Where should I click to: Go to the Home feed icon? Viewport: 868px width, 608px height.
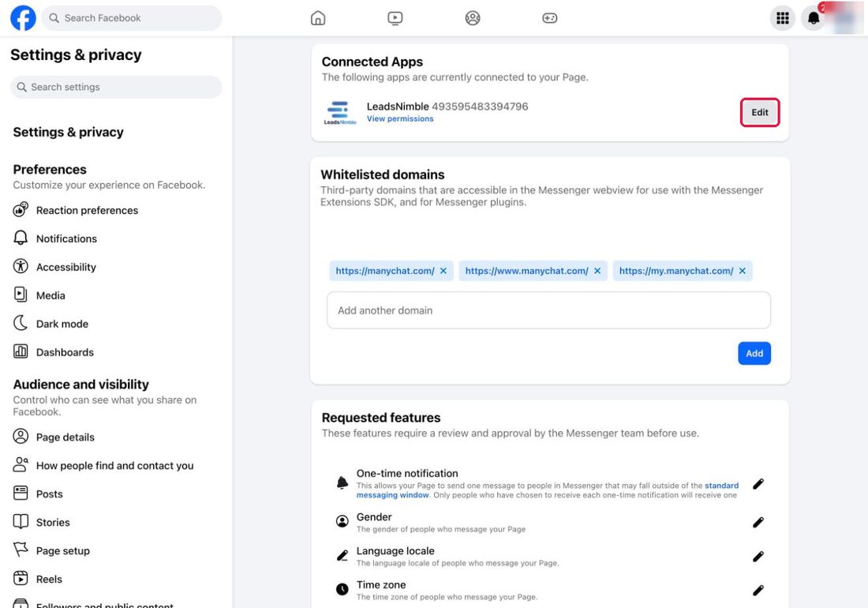318,18
